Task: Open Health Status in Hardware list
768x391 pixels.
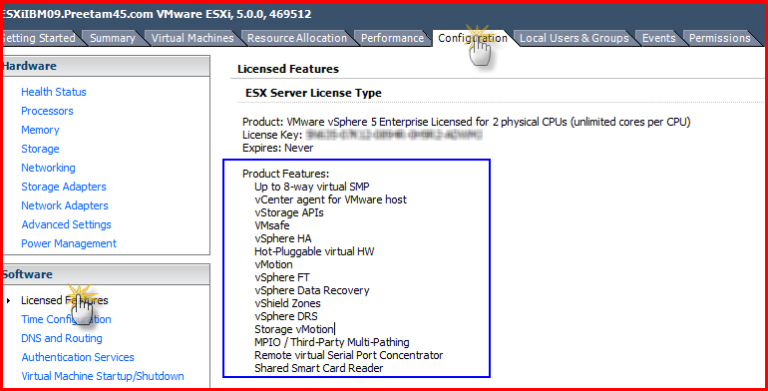Action: 54,92
